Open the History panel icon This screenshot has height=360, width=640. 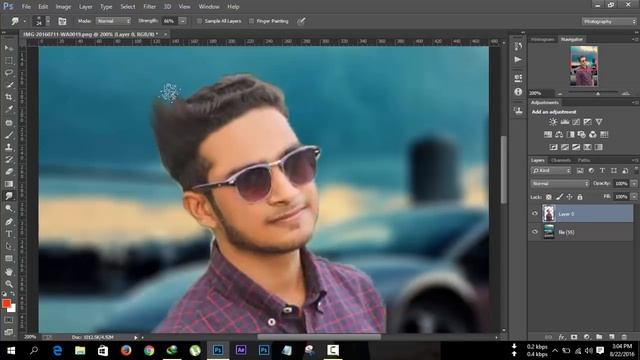point(518,47)
